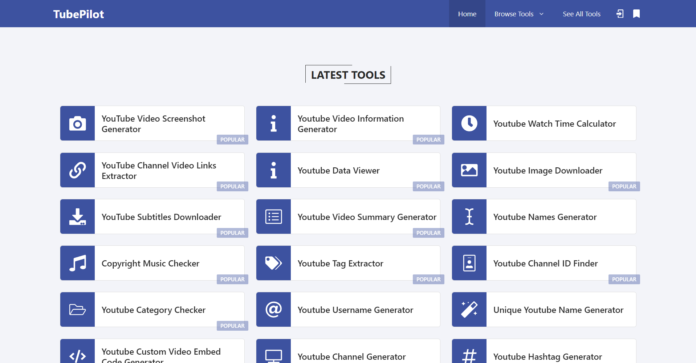Click the info icon for Video Information Generator
The height and width of the screenshot is (363, 696).
pos(273,123)
